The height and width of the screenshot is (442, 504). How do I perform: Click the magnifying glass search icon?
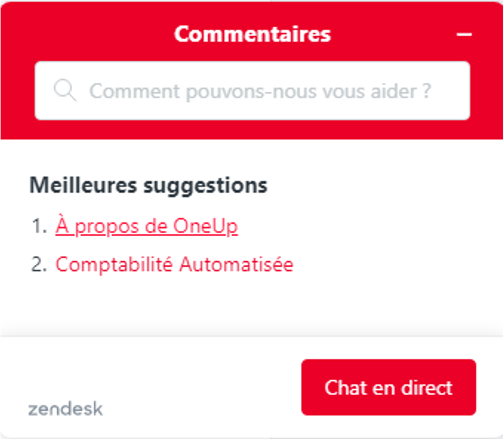click(x=65, y=91)
